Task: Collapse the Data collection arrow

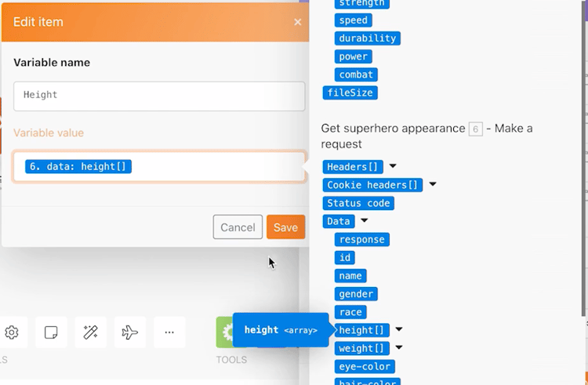Action: (x=364, y=220)
